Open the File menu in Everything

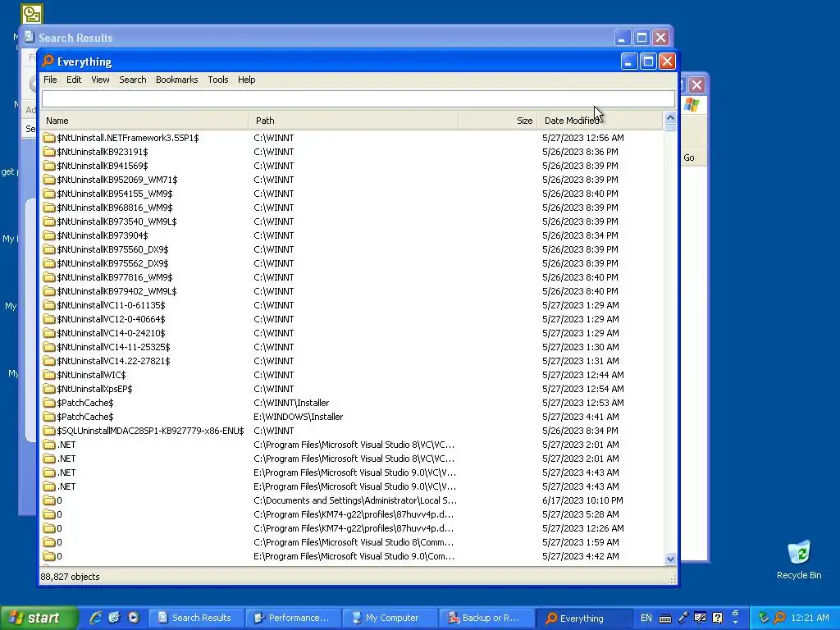pos(50,80)
